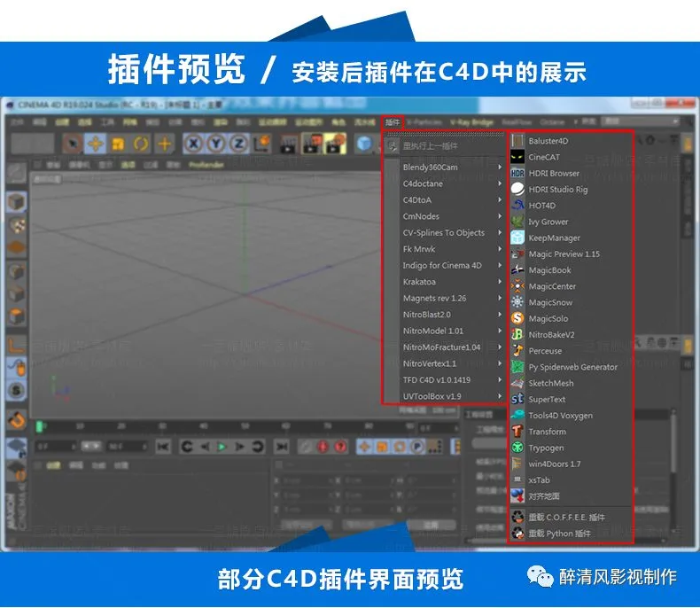Open the SuperText plugin
The width and height of the screenshot is (700, 608).
pyautogui.click(x=571, y=399)
